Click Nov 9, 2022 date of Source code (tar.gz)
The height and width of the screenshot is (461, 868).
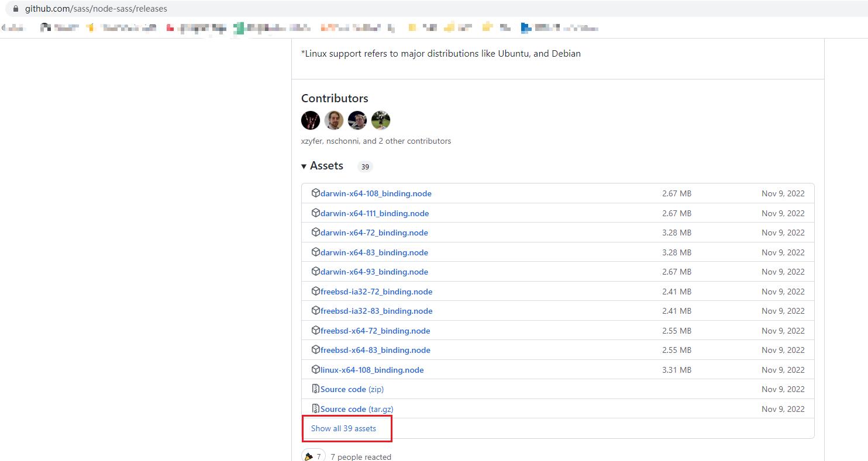[x=783, y=409]
